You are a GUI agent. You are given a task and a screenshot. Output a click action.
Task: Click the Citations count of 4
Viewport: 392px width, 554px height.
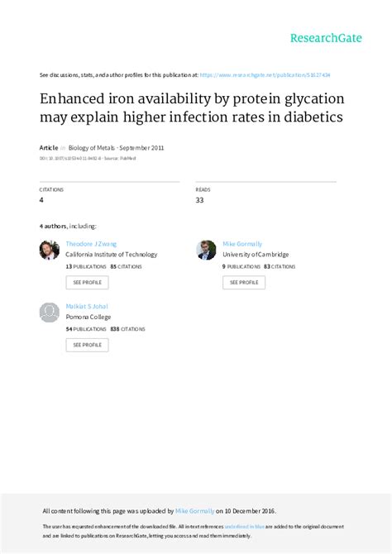[x=41, y=200]
